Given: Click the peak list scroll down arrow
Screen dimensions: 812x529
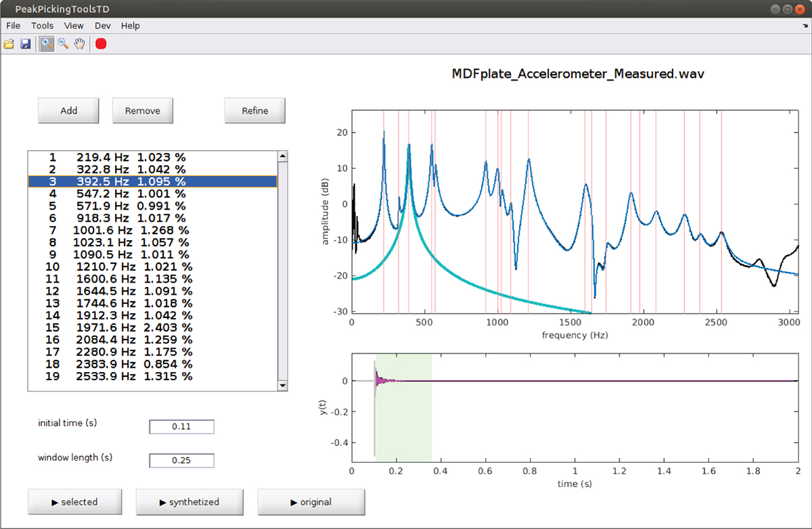Looking at the screenshot, I should coord(283,385).
